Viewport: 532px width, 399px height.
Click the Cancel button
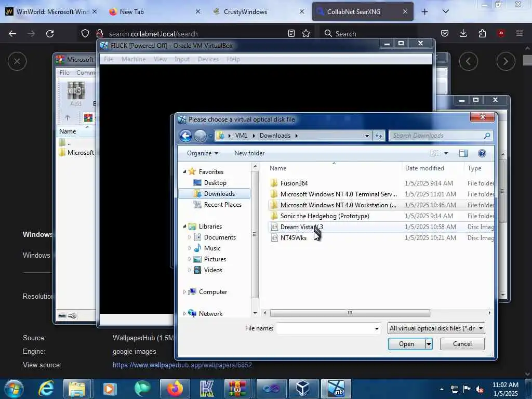point(462,344)
